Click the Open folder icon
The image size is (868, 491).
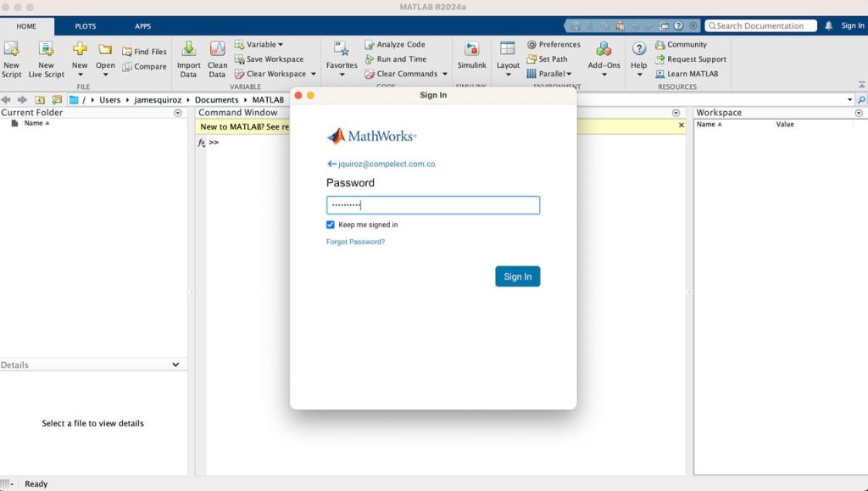(105, 49)
